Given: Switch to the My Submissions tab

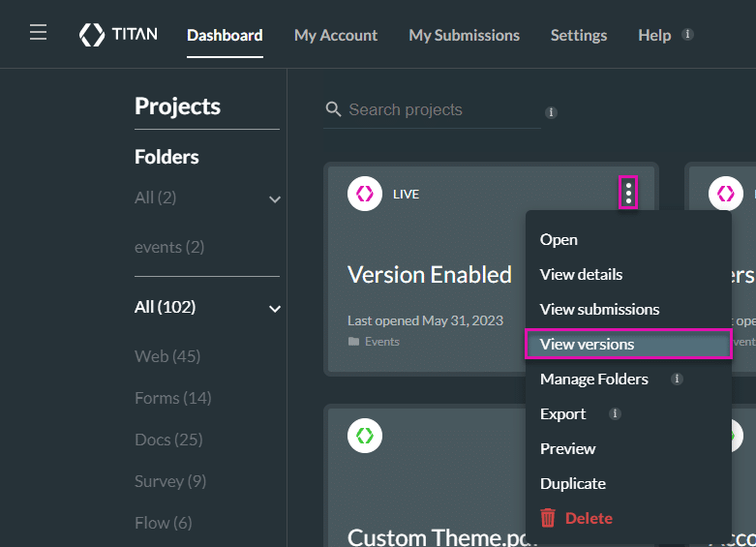Looking at the screenshot, I should pos(464,35).
